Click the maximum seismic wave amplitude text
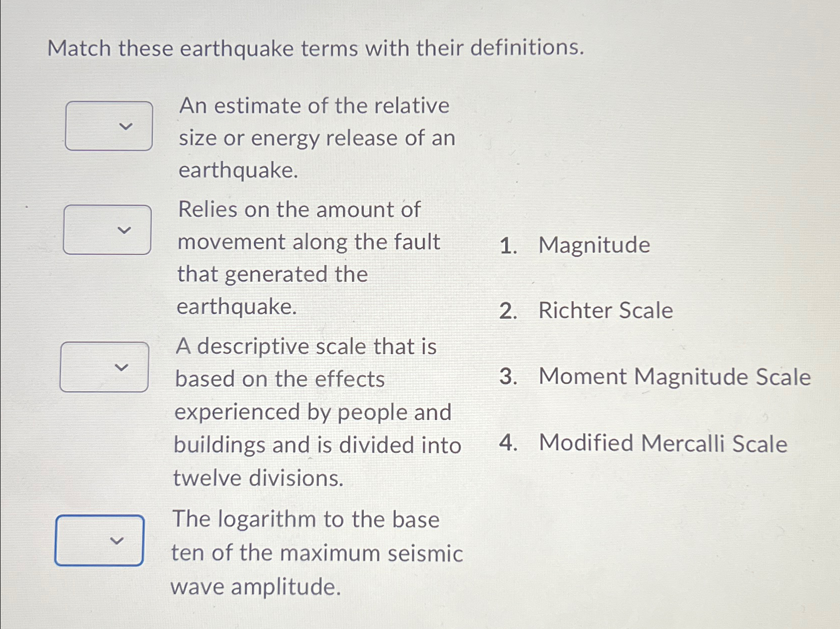Image resolution: width=840 pixels, height=629 pixels. (x=317, y=553)
